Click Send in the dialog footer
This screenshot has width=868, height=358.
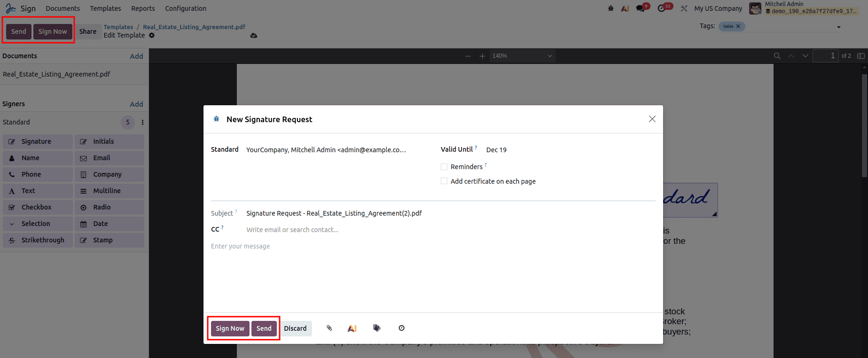tap(264, 328)
